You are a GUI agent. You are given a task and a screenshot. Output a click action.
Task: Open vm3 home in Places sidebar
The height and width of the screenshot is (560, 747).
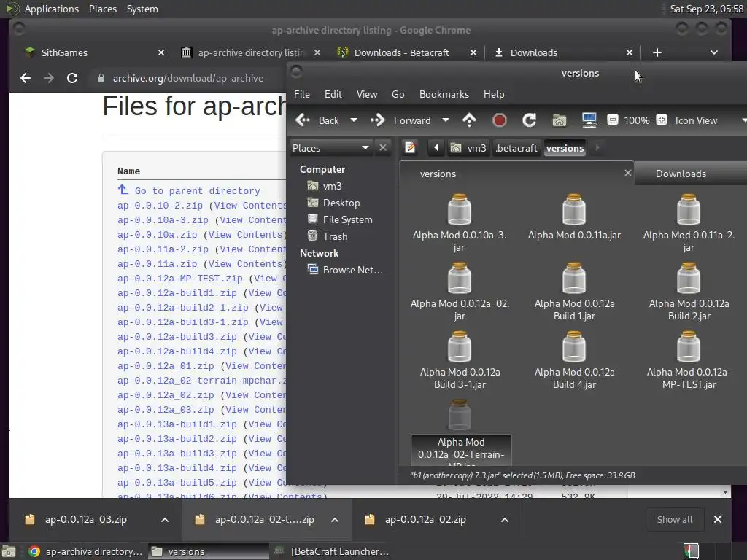click(x=325, y=186)
